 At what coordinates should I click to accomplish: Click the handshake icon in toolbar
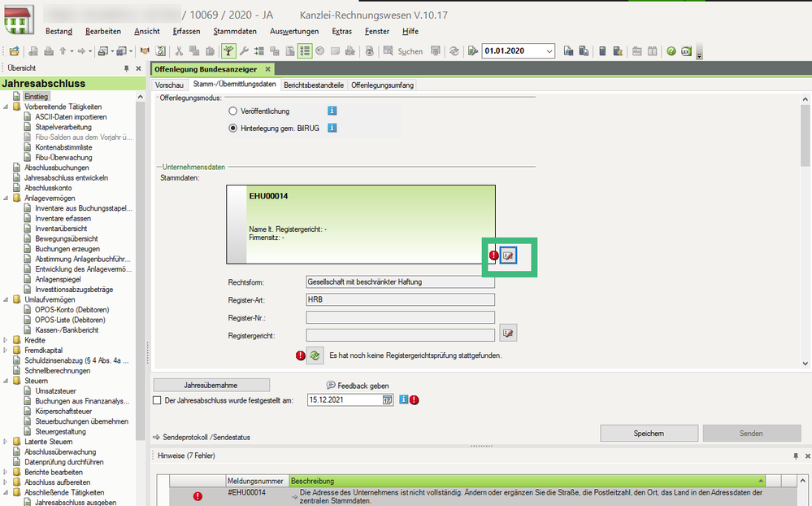(145, 50)
